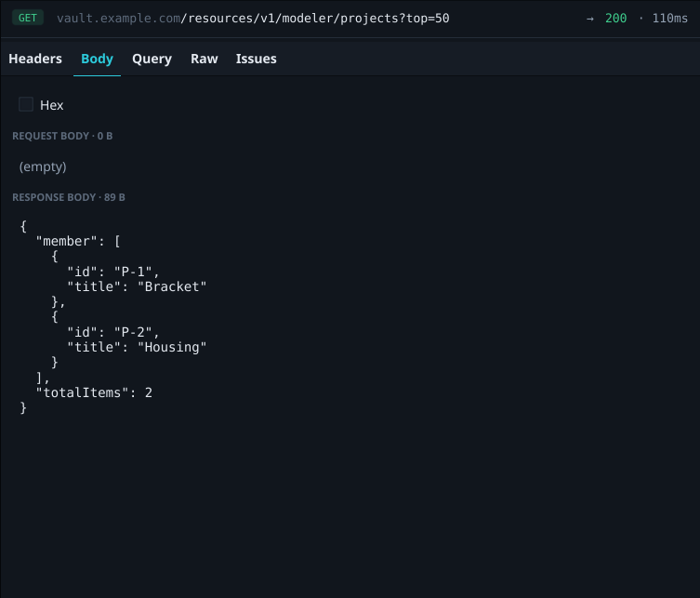
Task: Select the Body tab
Action: pos(97,59)
